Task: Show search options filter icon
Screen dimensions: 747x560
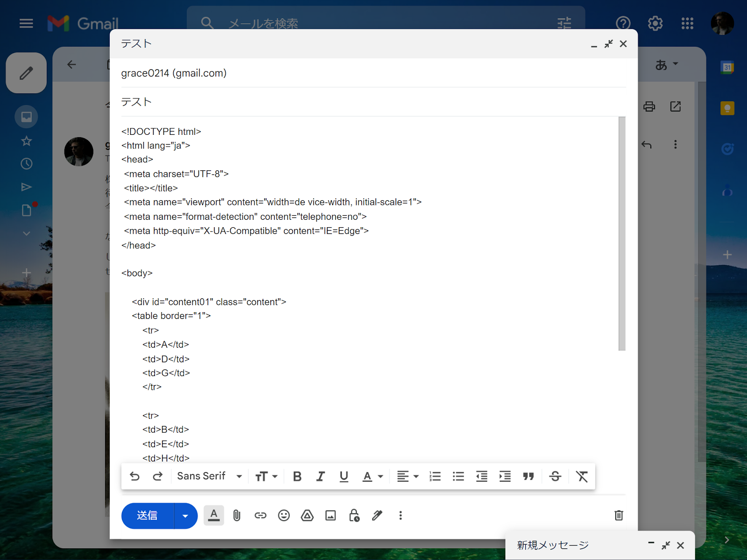Action: tap(564, 23)
